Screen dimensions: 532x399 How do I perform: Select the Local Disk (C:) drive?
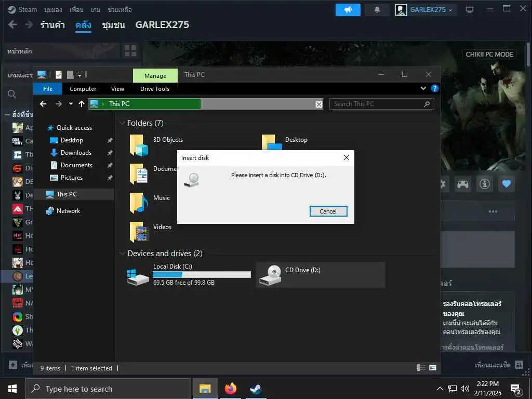click(188, 275)
